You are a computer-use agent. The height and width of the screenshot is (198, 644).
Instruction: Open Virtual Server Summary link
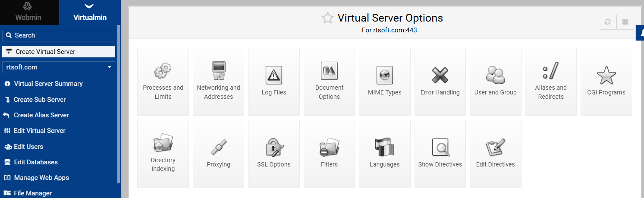(48, 84)
